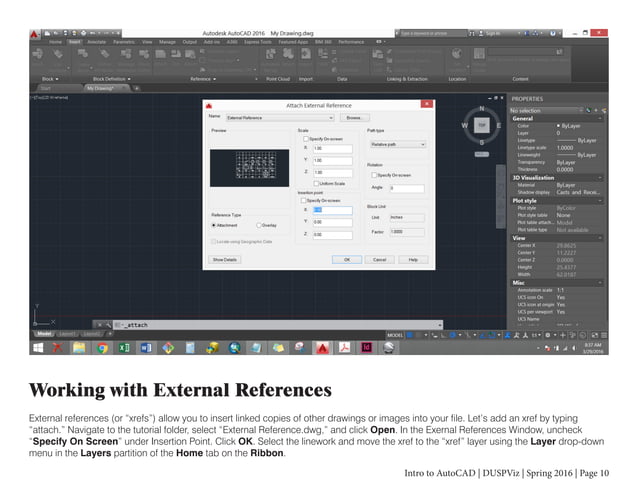Open Word from the Windows taskbar

146,348
